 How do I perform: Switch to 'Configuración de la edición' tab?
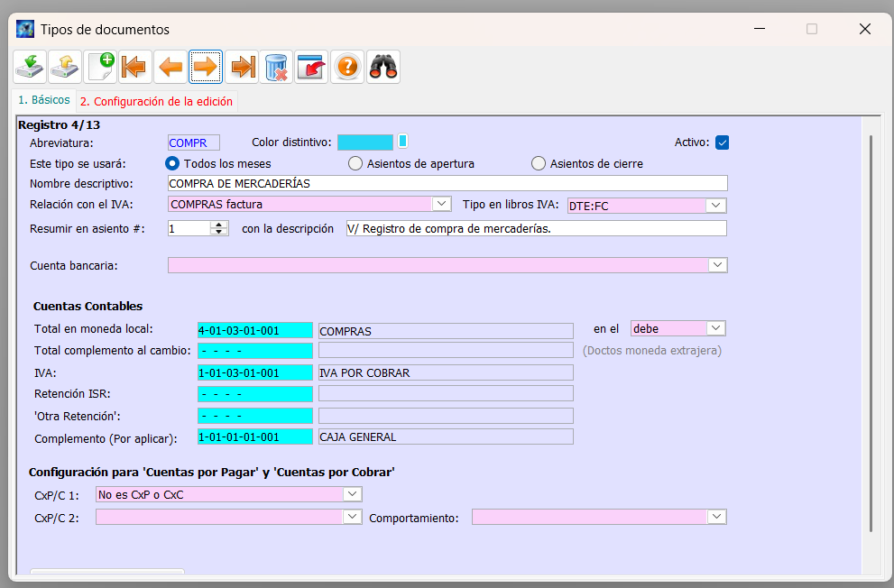click(x=157, y=101)
